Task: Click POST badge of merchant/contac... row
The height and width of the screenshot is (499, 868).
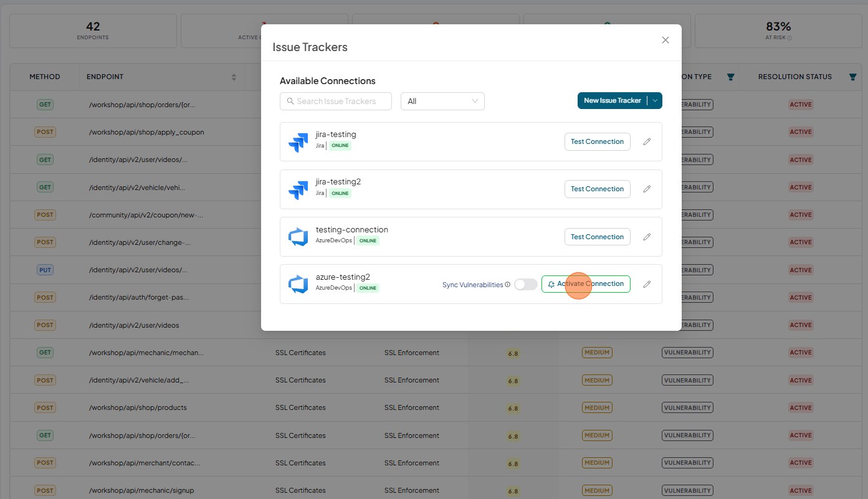Action: [x=45, y=463]
